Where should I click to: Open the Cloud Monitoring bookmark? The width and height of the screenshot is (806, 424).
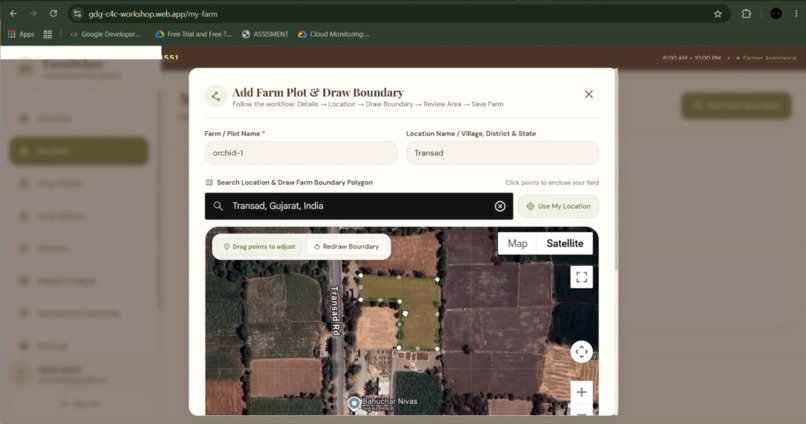tap(333, 34)
